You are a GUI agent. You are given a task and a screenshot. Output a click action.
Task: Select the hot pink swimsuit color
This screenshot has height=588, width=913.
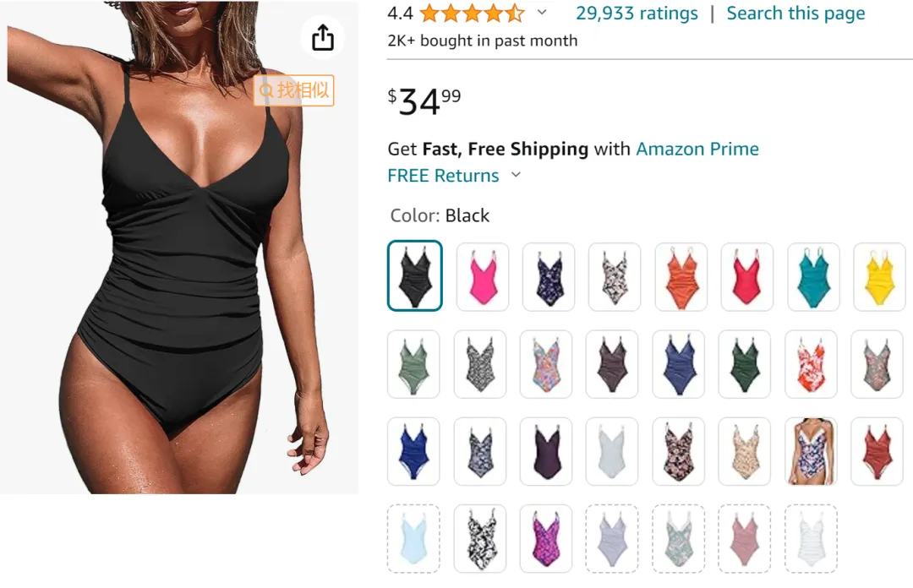[483, 276]
